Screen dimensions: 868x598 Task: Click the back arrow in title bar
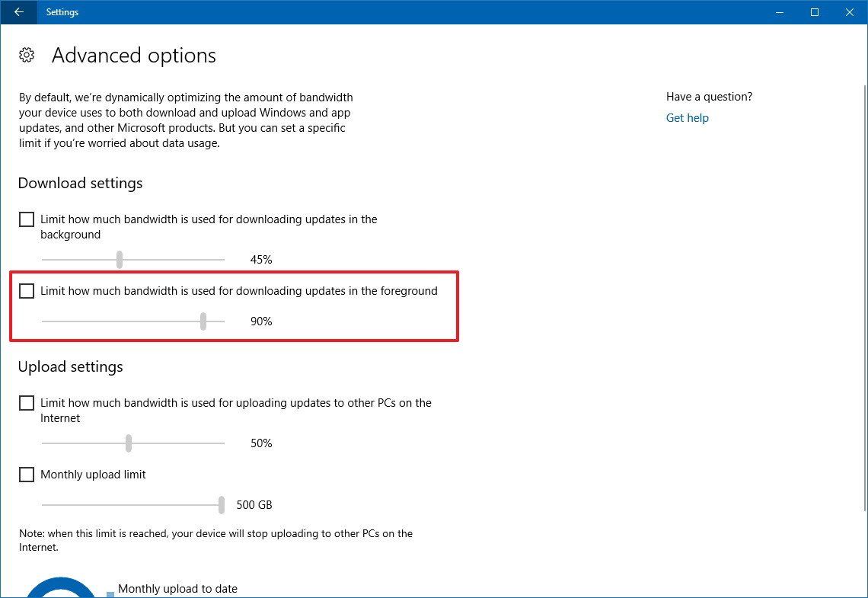click(x=18, y=12)
